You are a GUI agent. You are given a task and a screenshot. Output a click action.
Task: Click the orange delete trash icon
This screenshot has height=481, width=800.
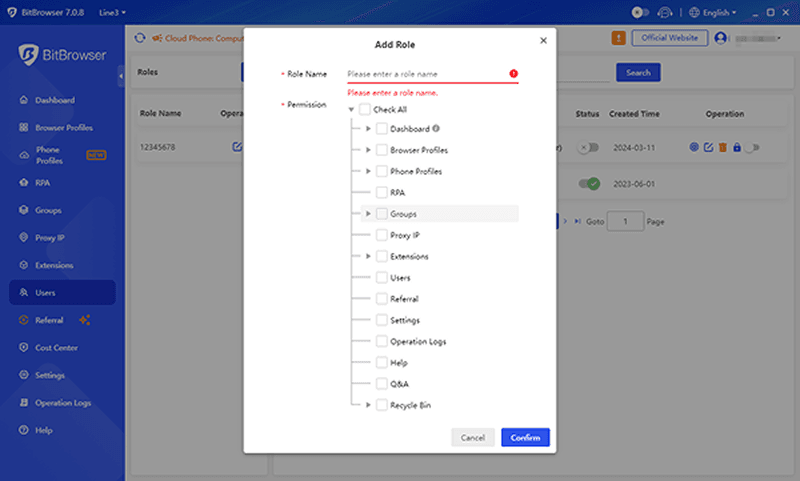coord(722,148)
